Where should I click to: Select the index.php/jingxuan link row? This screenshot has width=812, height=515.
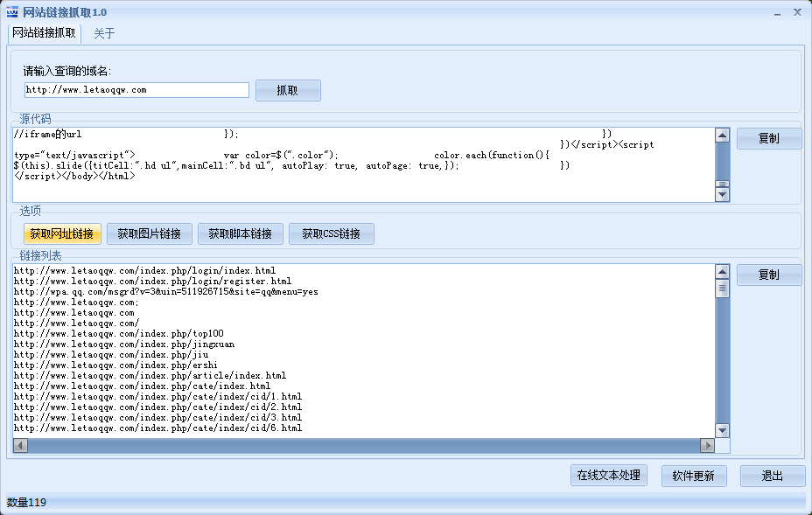[124, 344]
